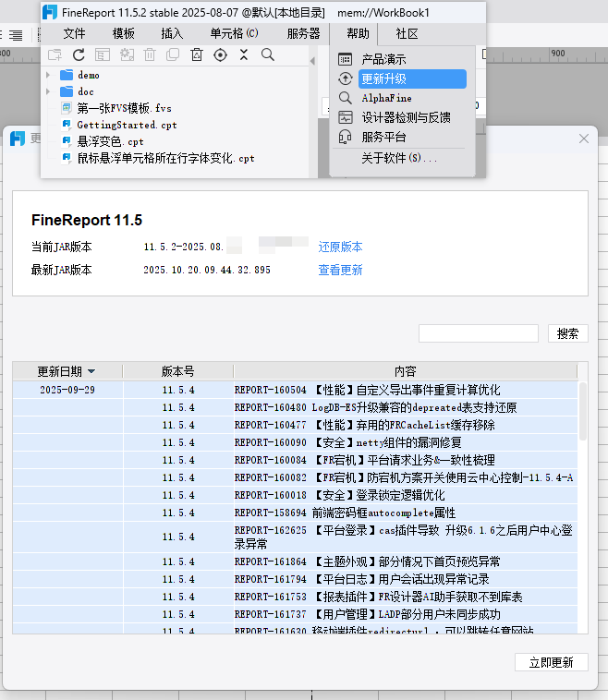Expand the doc folder arrow

coord(48,91)
